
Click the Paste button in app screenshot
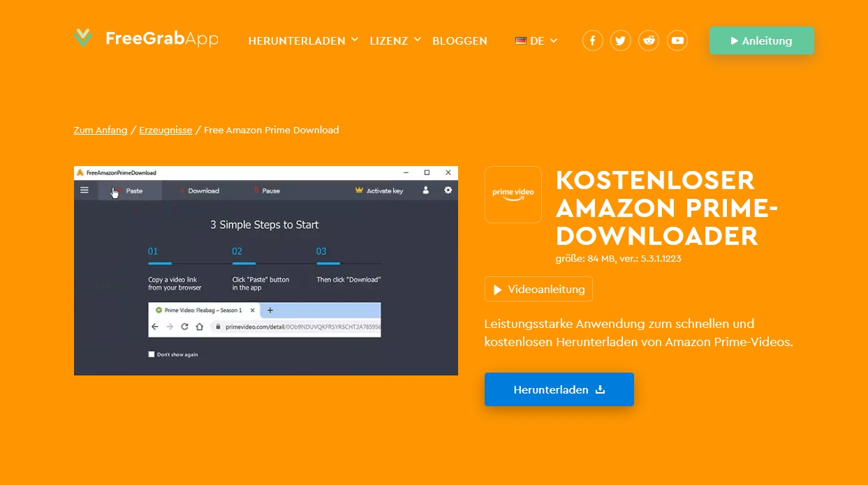(130, 191)
